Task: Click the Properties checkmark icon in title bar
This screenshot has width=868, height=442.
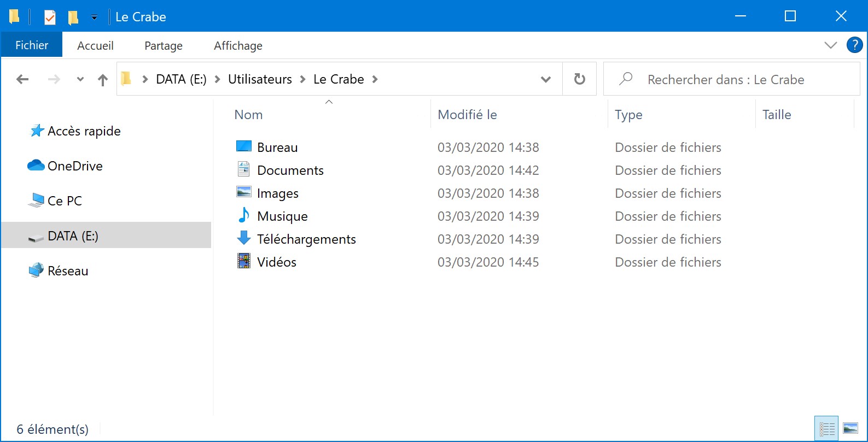Action: pyautogui.click(x=50, y=17)
